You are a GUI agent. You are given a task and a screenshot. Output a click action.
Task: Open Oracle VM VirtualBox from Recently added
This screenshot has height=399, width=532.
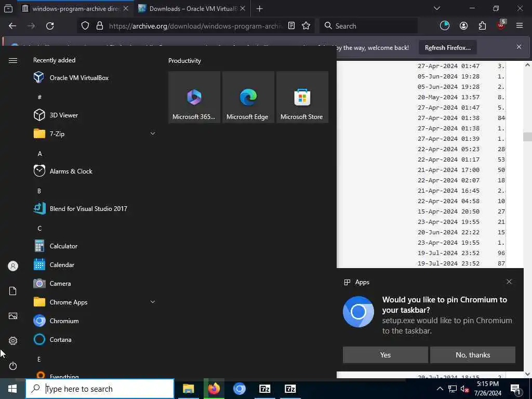(x=71, y=78)
